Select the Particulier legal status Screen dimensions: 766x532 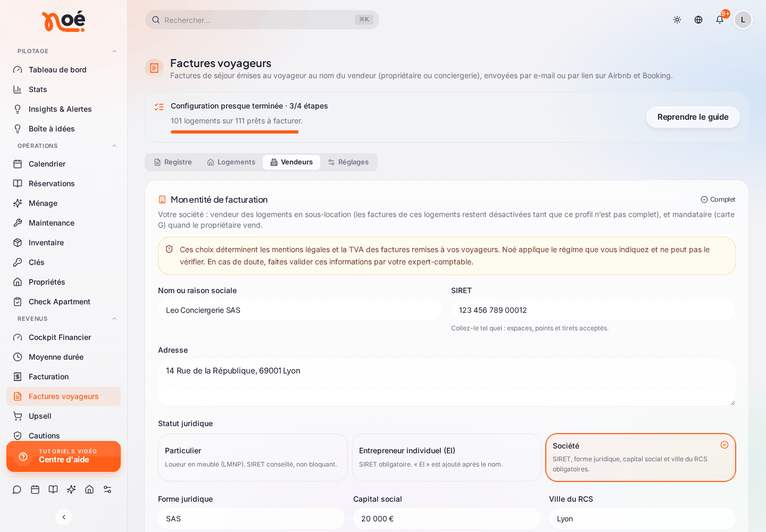point(253,458)
